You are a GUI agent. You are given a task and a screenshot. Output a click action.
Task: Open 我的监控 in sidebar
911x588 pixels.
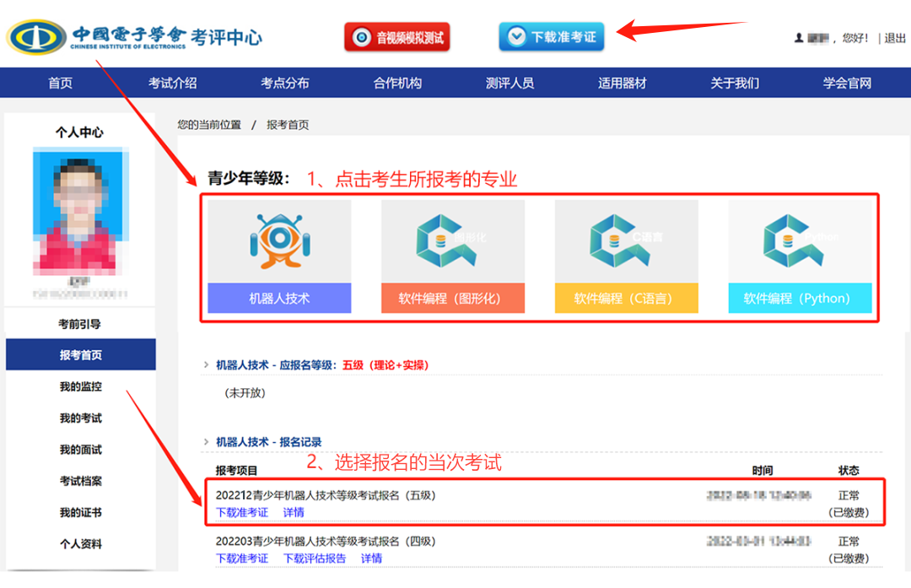[x=81, y=386]
